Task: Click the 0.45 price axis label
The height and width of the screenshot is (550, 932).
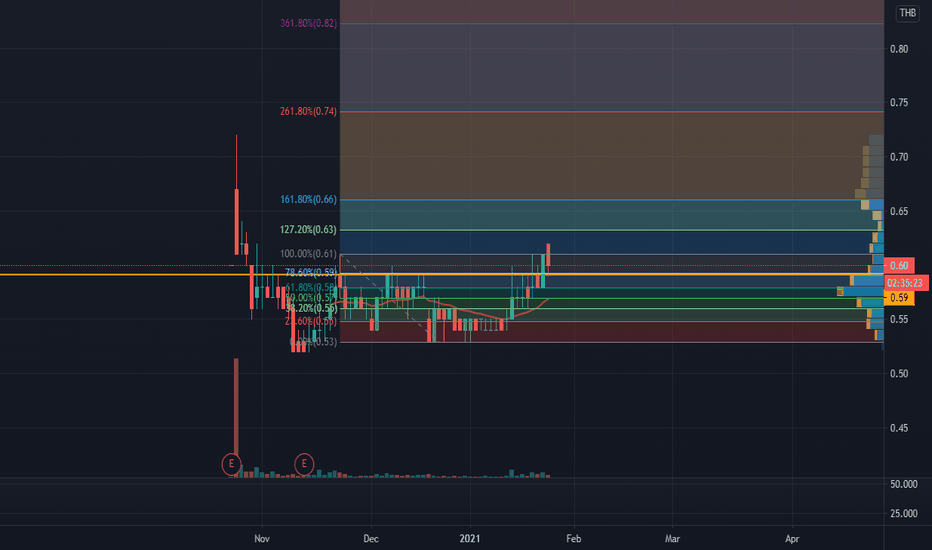Action: coord(899,428)
